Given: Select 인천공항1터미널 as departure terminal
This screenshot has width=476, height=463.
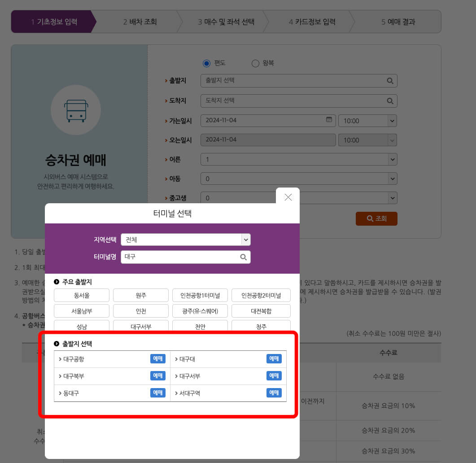Looking at the screenshot, I should tap(200, 295).
